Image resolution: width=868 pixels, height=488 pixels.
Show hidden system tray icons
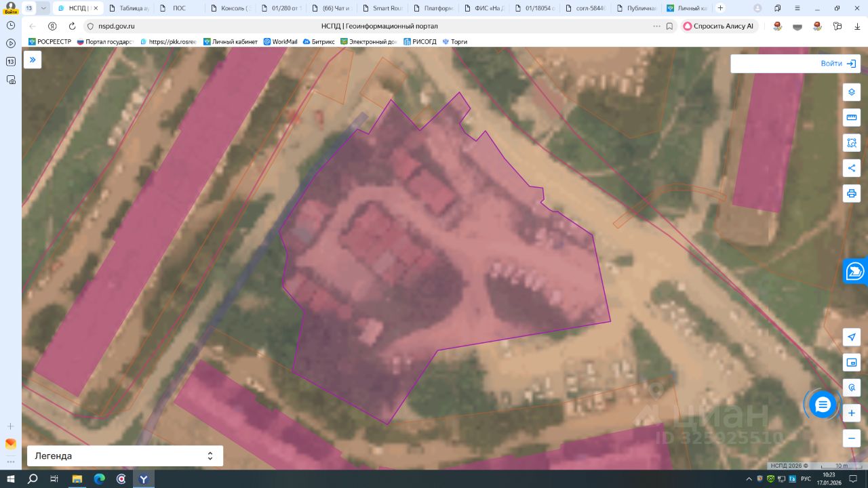[749, 479]
